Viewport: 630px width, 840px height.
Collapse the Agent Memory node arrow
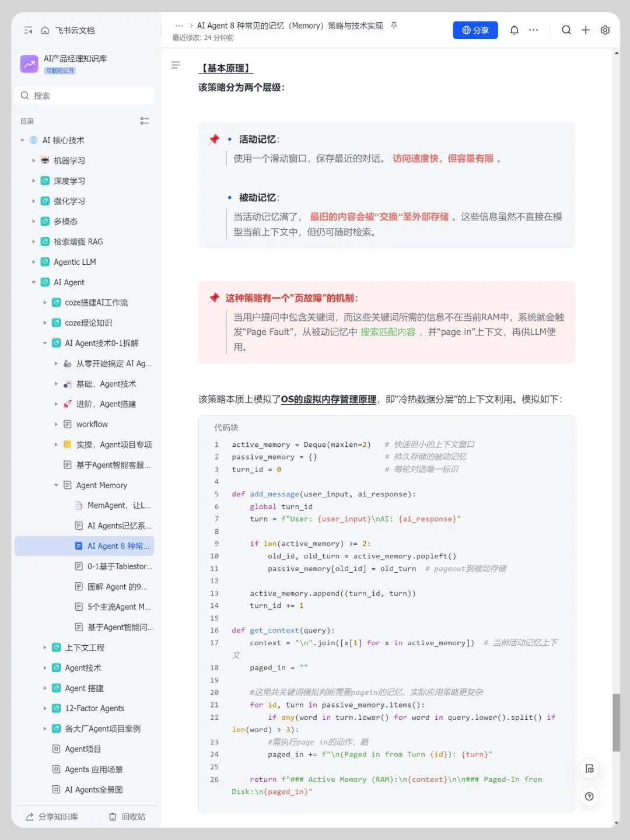click(x=56, y=485)
